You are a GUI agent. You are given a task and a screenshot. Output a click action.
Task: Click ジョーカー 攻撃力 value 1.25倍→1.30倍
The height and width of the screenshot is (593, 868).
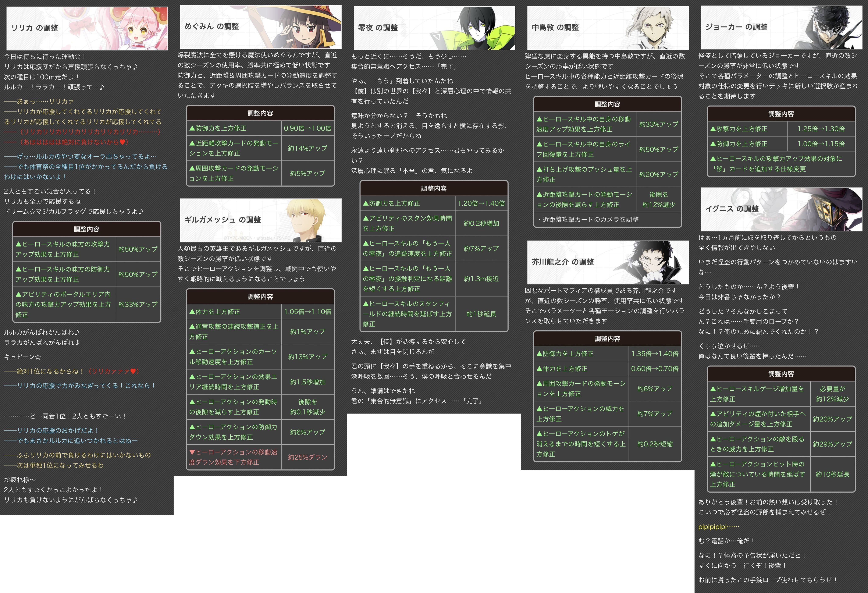821,129
